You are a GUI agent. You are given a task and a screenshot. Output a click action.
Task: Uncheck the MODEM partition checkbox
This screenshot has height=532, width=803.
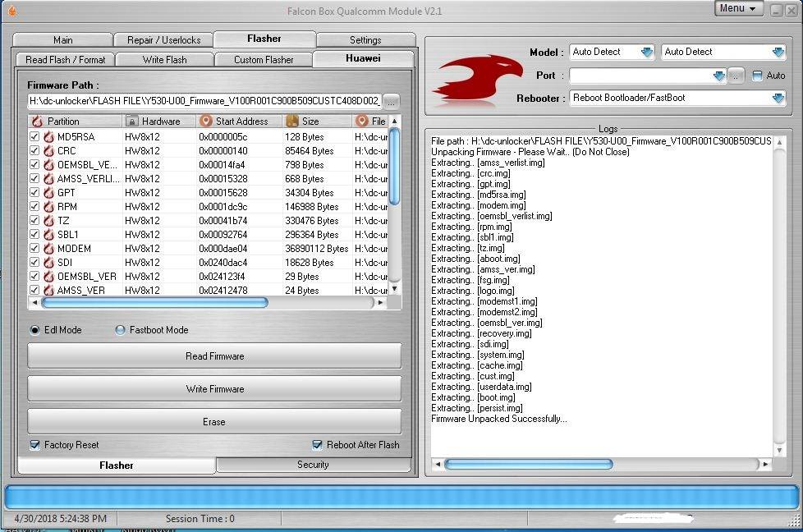[34, 248]
